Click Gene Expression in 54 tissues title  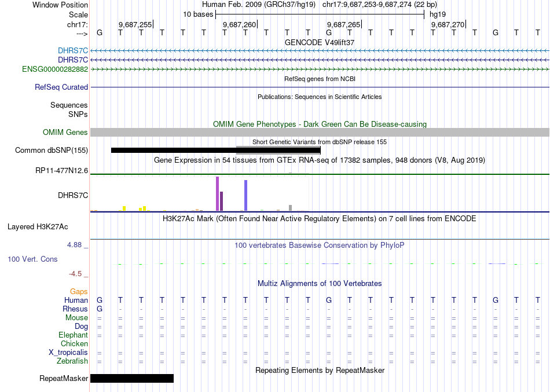(320, 160)
